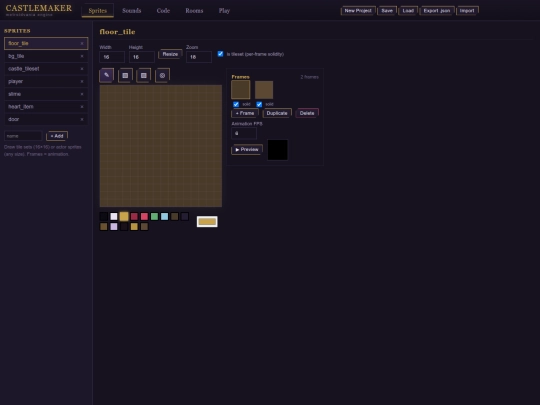Select the second frame thumbnail
Screen dimensions: 540x405
264,90
